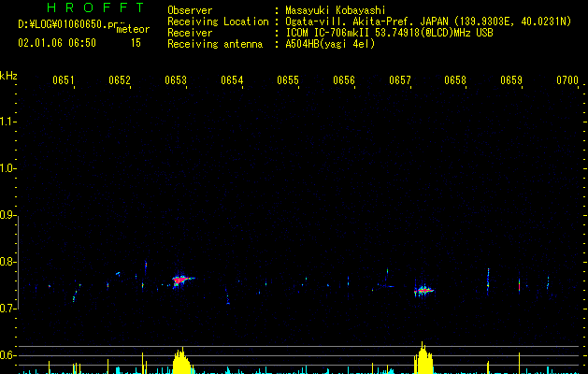Click the HROFFT title text

pyautogui.click(x=95, y=7)
